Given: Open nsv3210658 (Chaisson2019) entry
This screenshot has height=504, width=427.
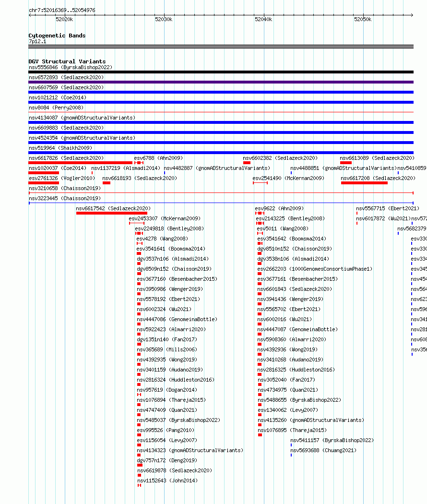Looking at the screenshot, I should (x=65, y=188).
